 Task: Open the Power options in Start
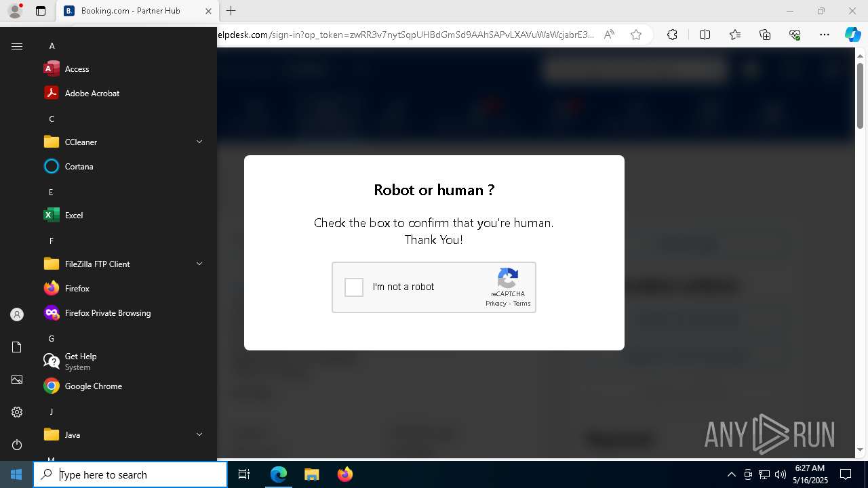pyautogui.click(x=17, y=445)
